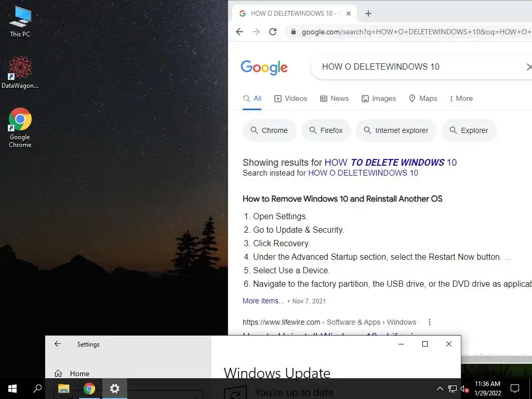Click Settings gear icon in taskbar

pyautogui.click(x=115, y=389)
